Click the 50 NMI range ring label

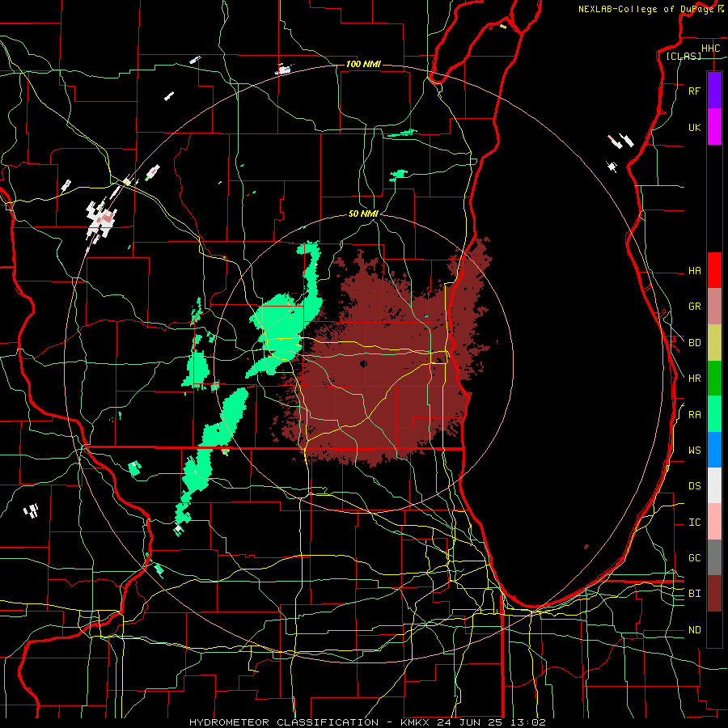point(363,214)
